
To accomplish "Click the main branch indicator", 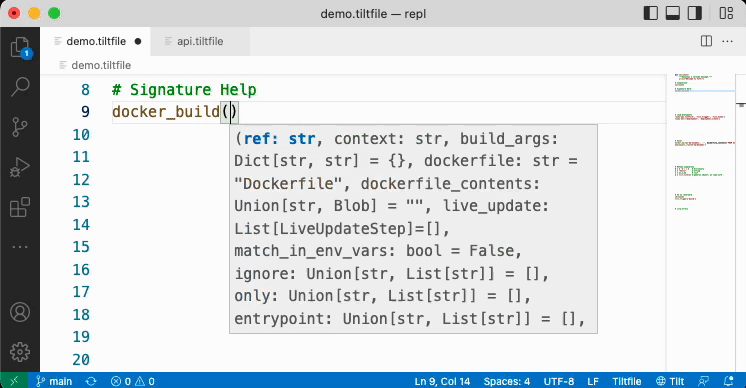I will tap(54, 381).
